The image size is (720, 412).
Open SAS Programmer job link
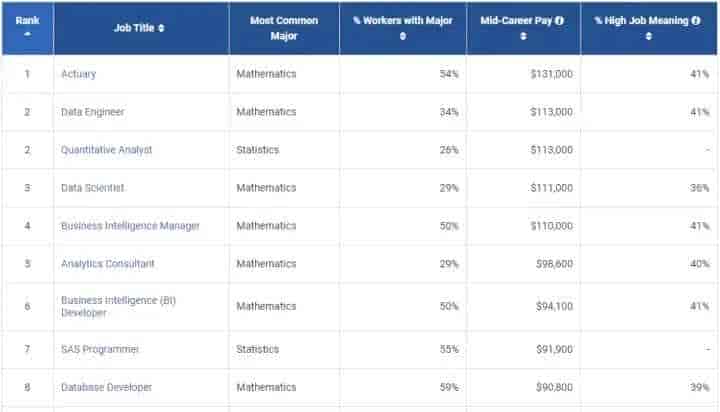click(100, 349)
